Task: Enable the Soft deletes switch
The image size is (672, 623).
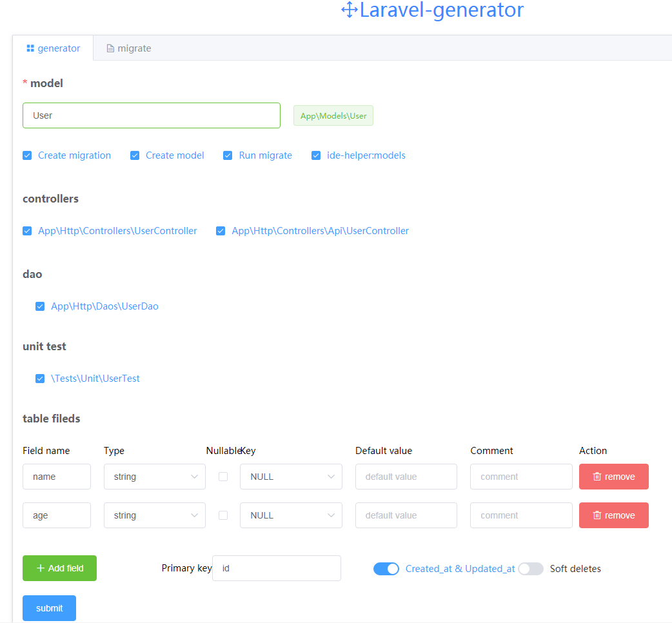Action: 531,569
